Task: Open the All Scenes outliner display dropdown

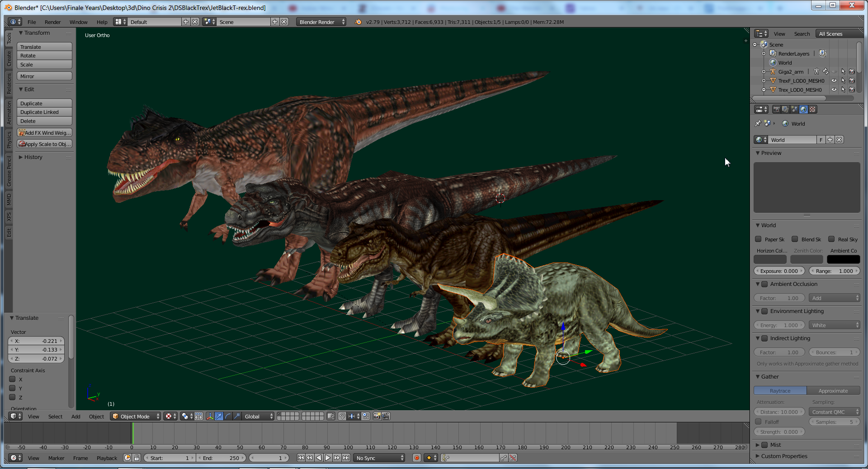Action: tap(839, 33)
